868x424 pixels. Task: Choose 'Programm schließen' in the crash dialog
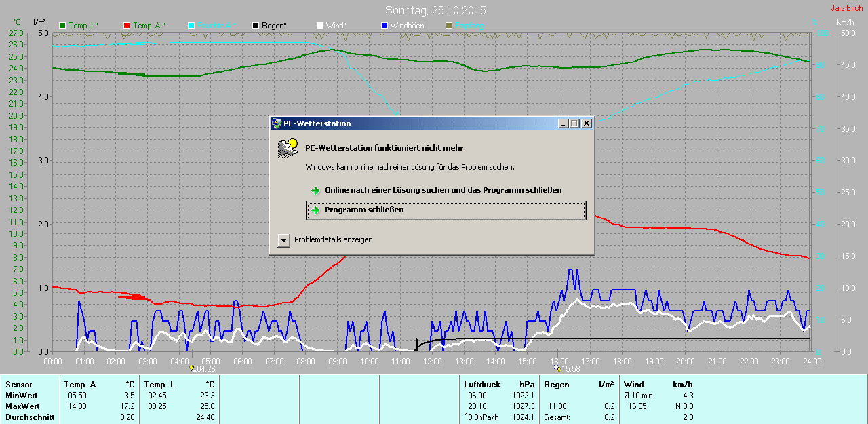click(x=446, y=210)
